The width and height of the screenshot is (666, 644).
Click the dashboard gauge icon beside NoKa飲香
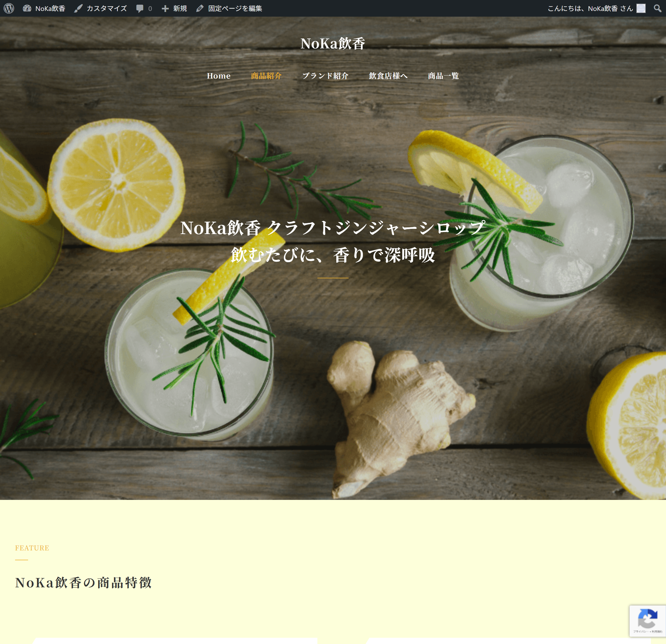[27, 8]
